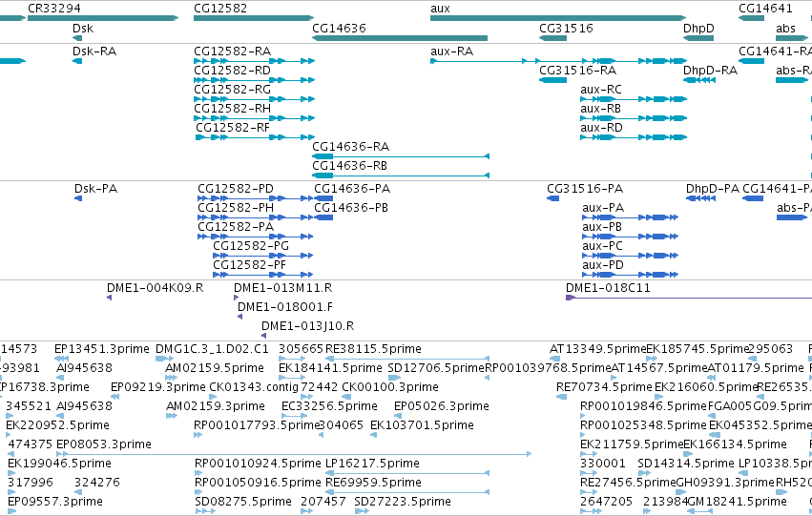The height and width of the screenshot is (516, 812).
Task: Click the aux gene name
Action: pyautogui.click(x=440, y=9)
